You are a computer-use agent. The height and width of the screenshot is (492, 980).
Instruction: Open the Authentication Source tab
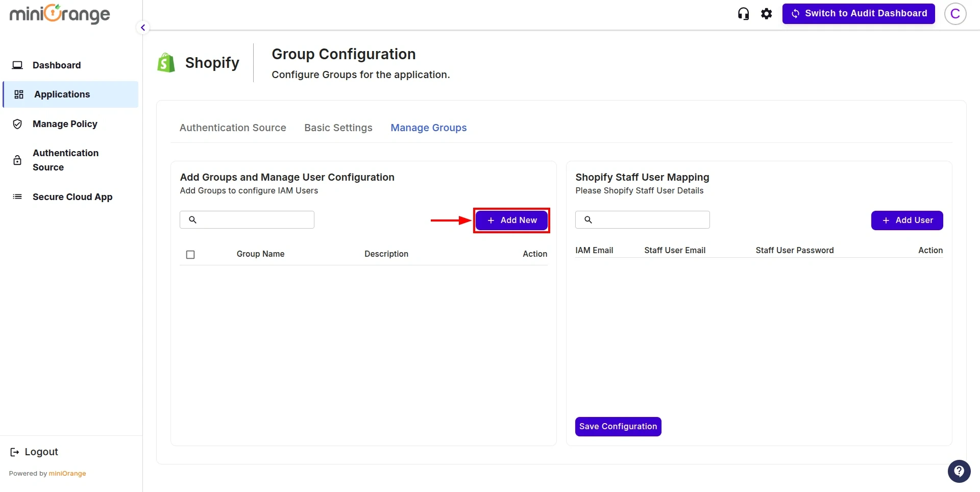[233, 128]
